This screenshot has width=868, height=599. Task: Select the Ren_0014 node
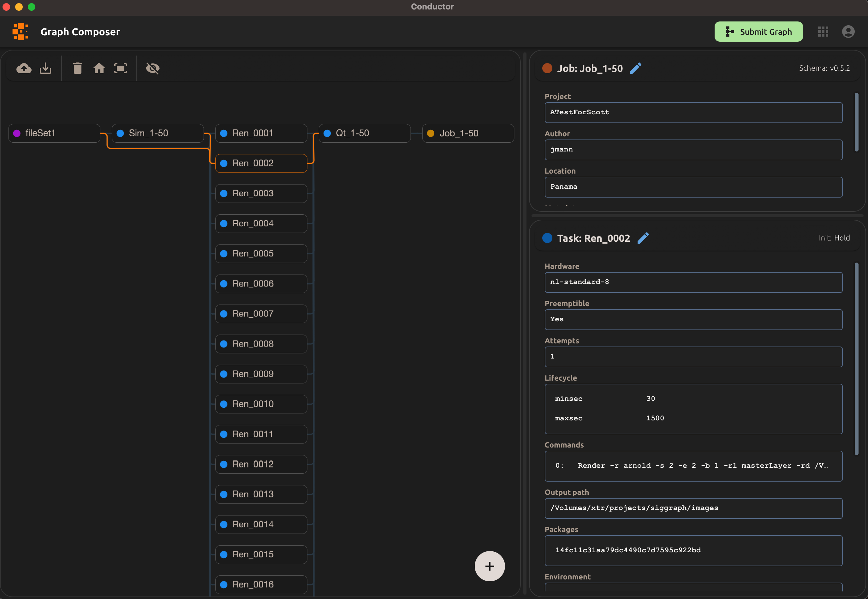click(261, 524)
